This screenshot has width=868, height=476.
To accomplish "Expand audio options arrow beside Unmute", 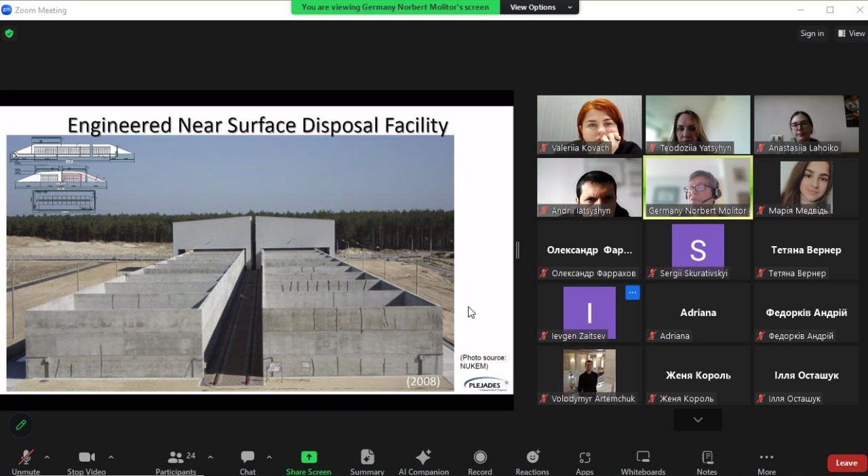I will point(47,457).
